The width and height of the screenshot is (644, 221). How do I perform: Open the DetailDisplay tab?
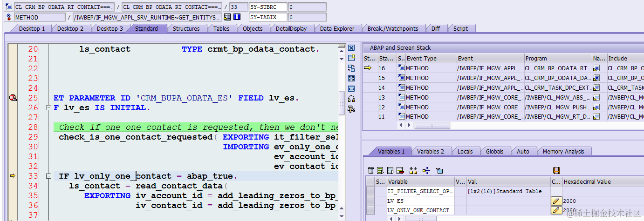[x=291, y=28]
